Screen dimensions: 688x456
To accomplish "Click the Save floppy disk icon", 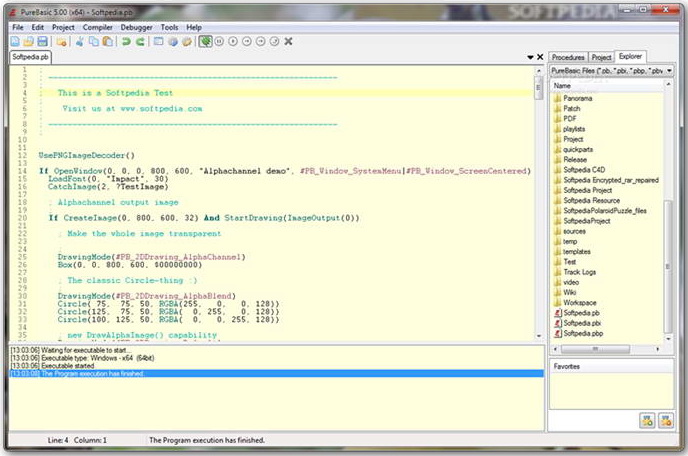I will point(42,42).
